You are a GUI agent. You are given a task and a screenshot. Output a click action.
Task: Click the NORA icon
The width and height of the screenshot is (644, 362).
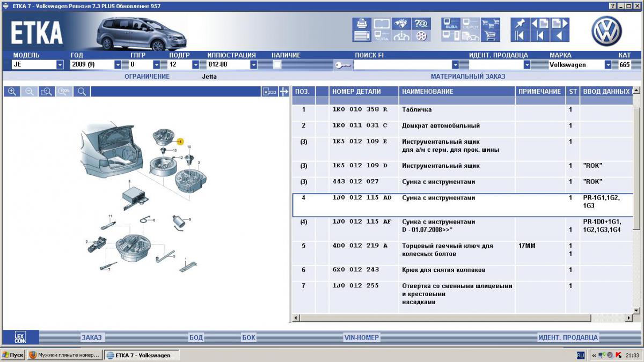click(x=381, y=36)
